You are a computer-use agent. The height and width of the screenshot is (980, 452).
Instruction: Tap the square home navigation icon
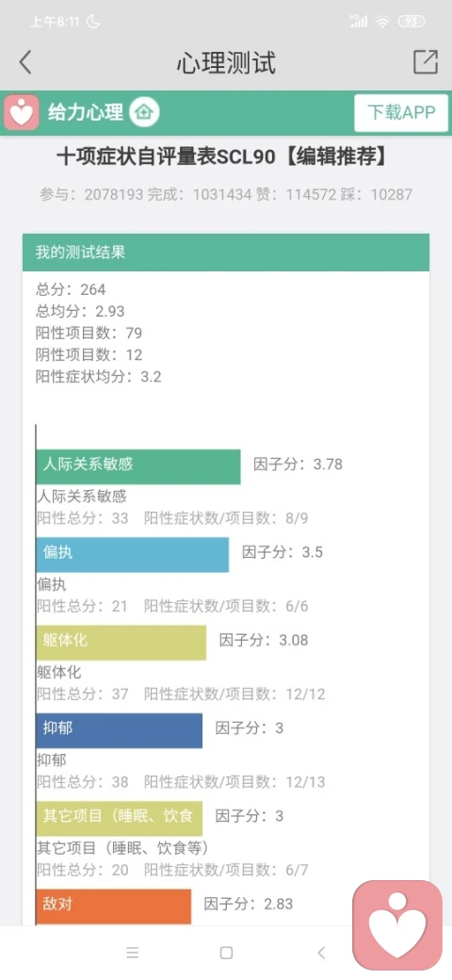227,953
